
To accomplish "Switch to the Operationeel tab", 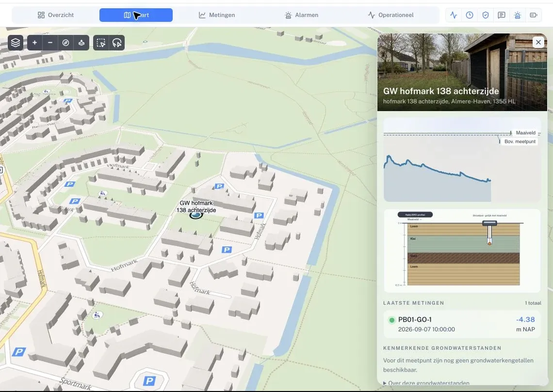I will 391,15.
